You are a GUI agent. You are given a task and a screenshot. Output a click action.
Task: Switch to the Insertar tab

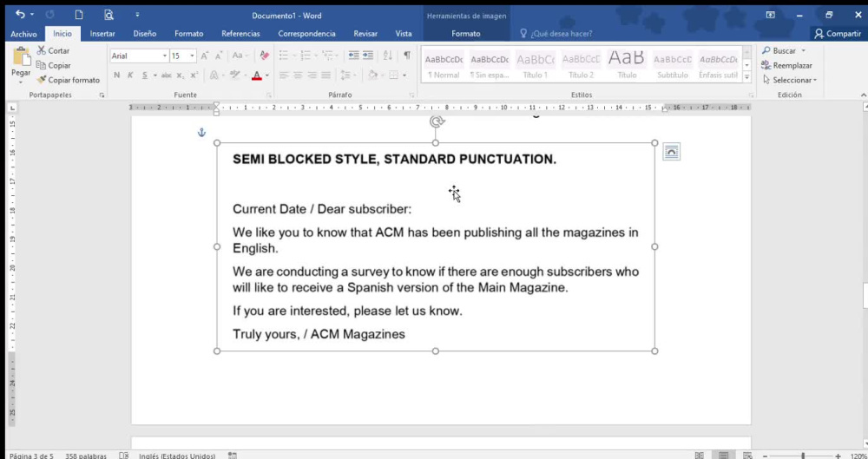(x=102, y=34)
